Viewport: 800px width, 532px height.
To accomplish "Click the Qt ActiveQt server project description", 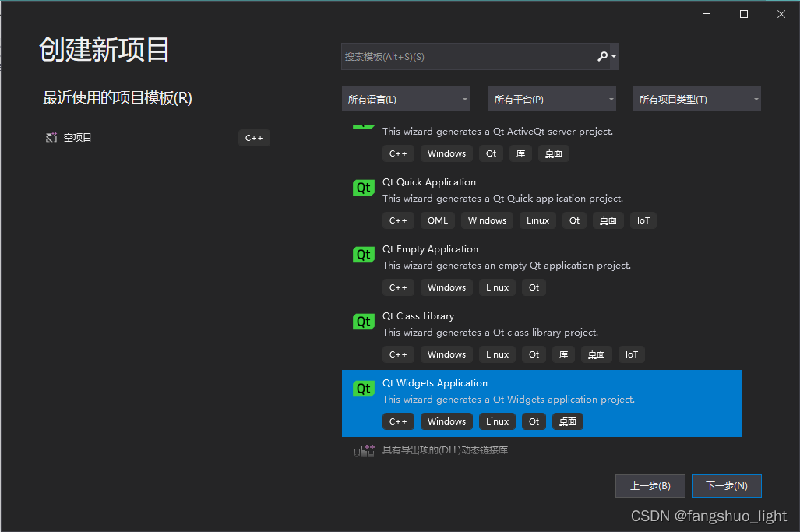I will (x=498, y=132).
